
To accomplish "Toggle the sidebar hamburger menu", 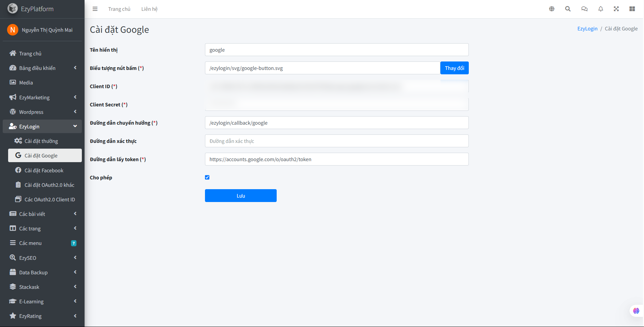I will [x=95, y=9].
